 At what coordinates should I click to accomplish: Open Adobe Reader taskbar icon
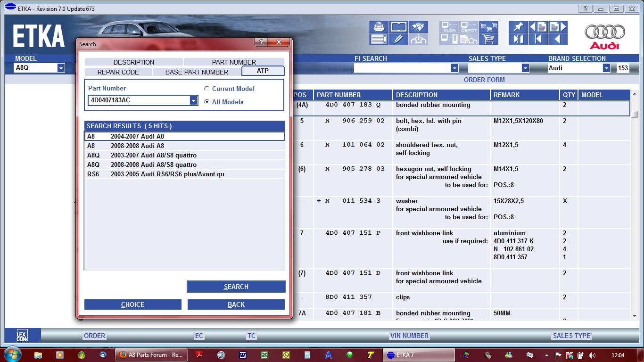[200, 355]
